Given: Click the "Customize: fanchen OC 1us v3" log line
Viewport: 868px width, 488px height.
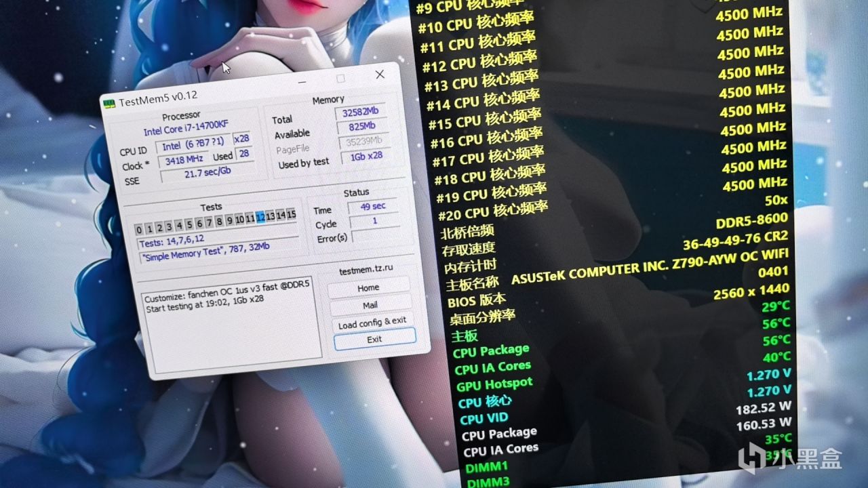Looking at the screenshot, I should click(228, 291).
